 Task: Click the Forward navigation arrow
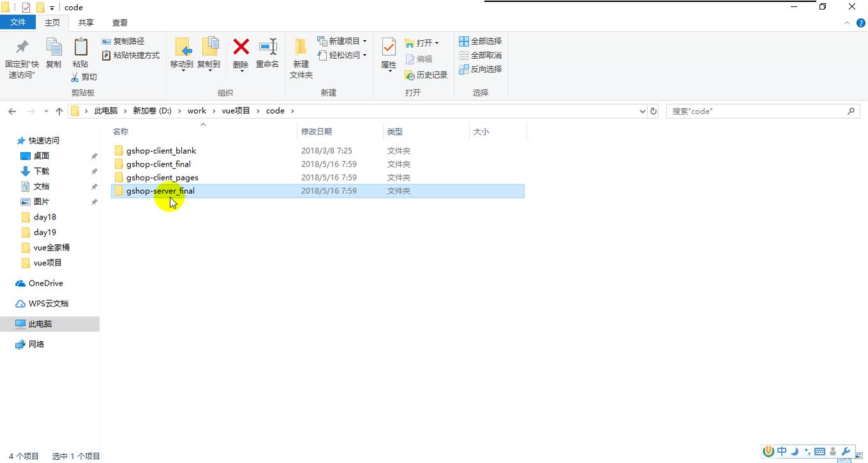pyautogui.click(x=31, y=111)
